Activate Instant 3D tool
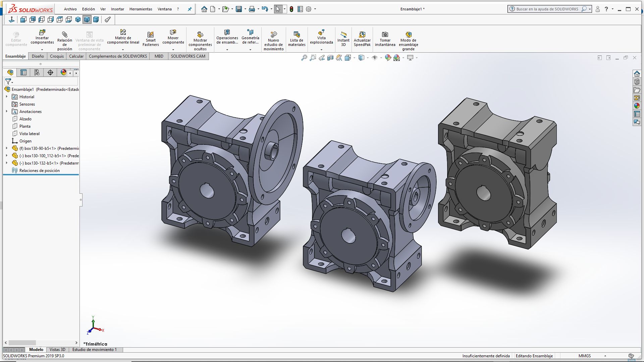 point(343,35)
